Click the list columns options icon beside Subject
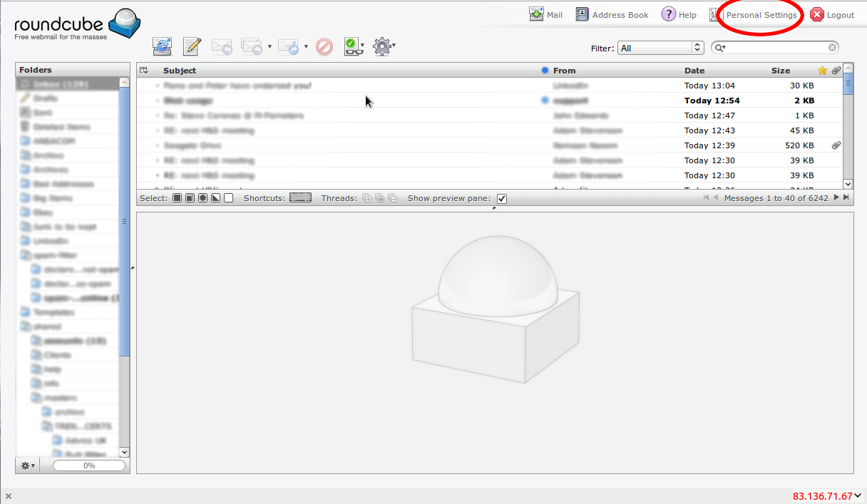The width and height of the screenshot is (867, 504). pos(144,70)
